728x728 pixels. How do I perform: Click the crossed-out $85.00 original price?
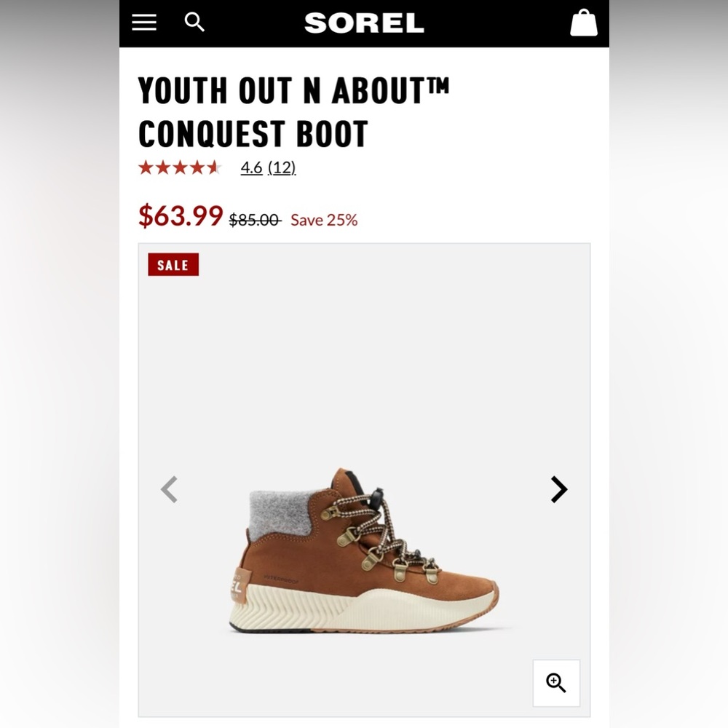pos(253,219)
